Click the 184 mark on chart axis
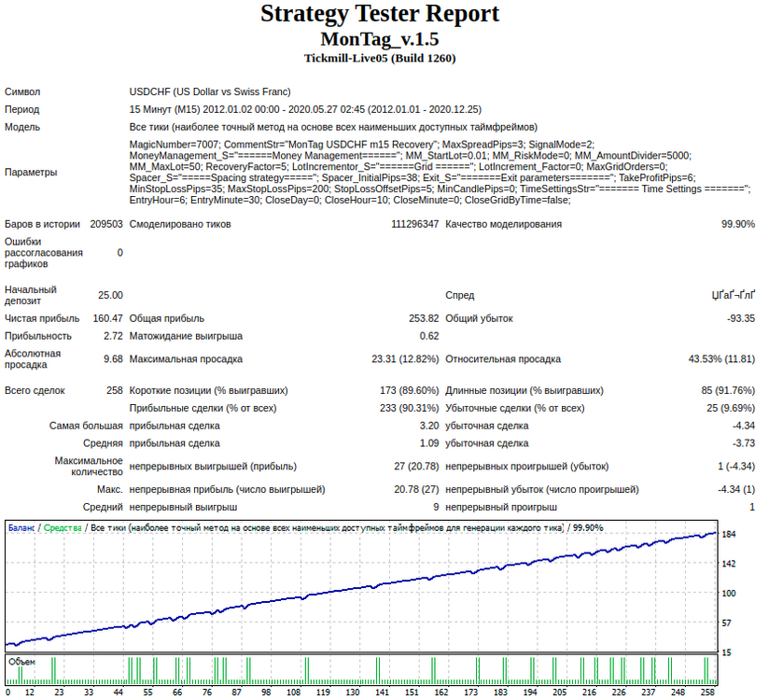This screenshot has width=769, height=700. click(729, 534)
